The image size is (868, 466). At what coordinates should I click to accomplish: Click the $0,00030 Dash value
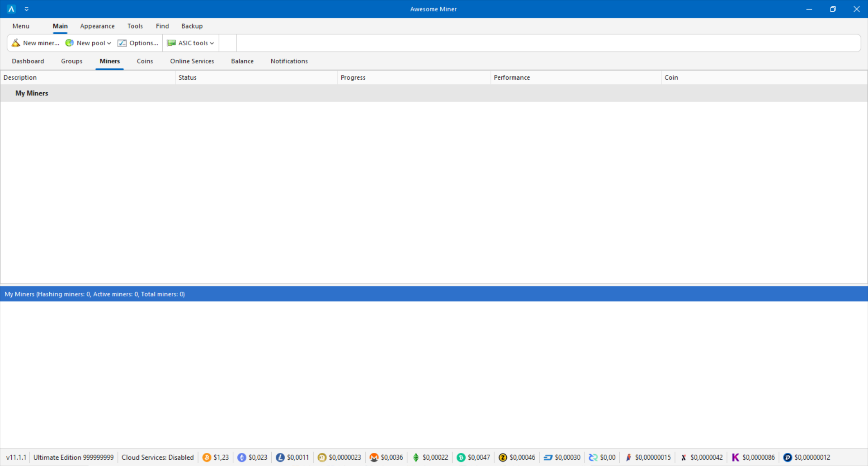tap(567, 457)
